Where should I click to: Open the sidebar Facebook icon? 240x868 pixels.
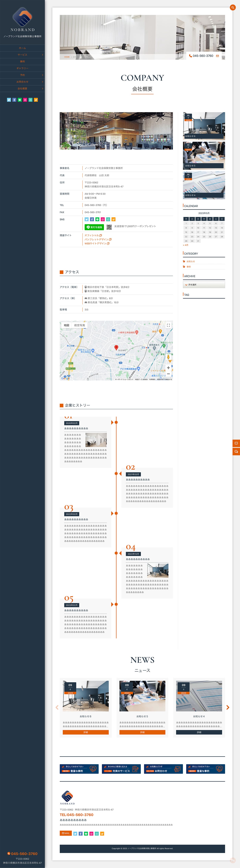[x=14, y=100]
